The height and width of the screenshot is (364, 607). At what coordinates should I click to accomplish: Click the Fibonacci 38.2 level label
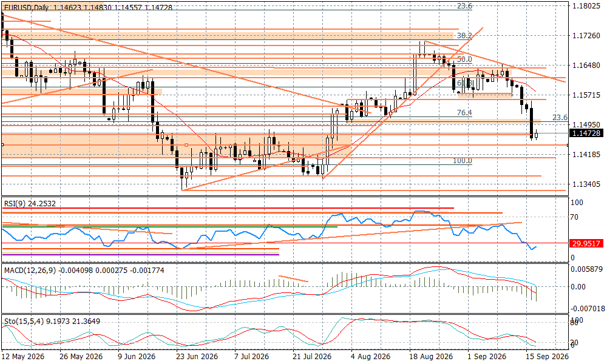464,36
